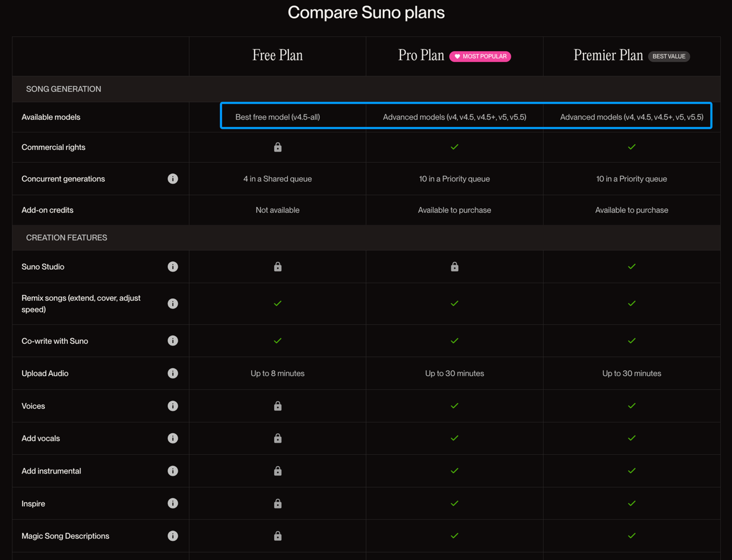Click Premier Plan checkmark for Add instrumental
This screenshot has width=732, height=560.
click(x=632, y=470)
